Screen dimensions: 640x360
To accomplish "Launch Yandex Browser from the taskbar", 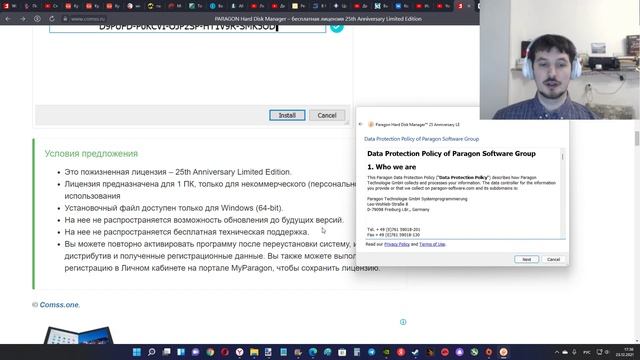I will pyautogui.click(x=240, y=352).
